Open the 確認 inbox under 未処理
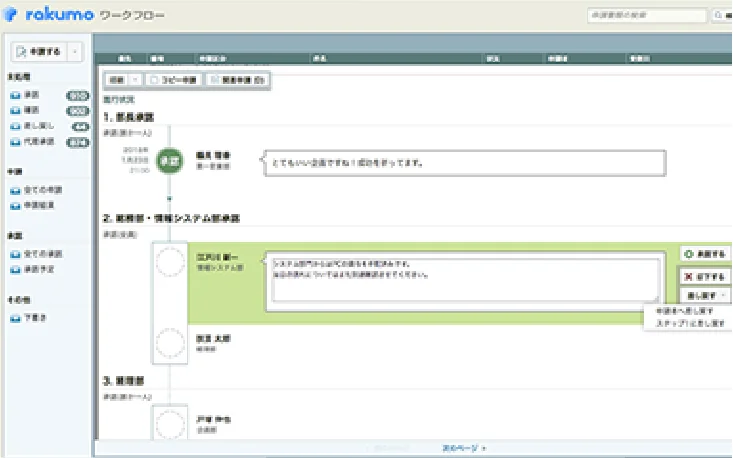Screen dimensions: 733x458 tap(32, 110)
